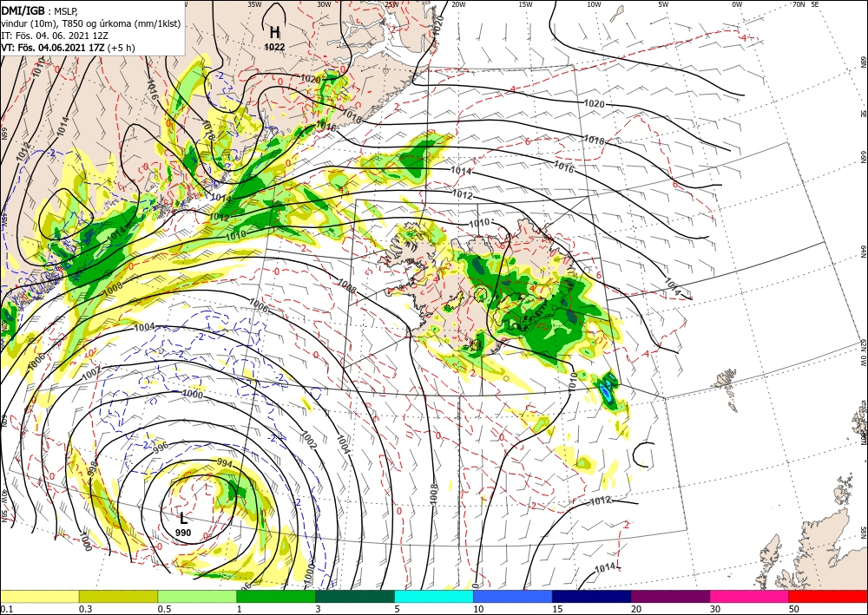Click the '50' legend value
Image resolution: width=868 pixels, height=615 pixels.
792,609
